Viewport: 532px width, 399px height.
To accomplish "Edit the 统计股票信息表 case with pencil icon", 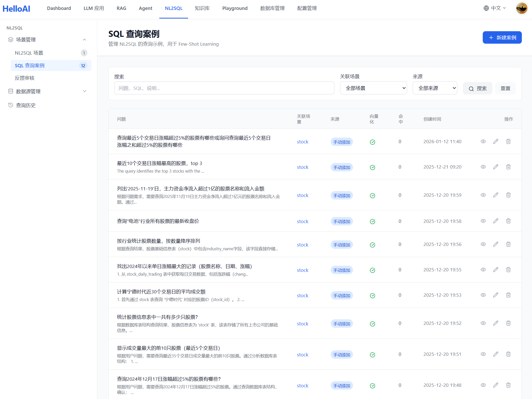I will pos(495,323).
